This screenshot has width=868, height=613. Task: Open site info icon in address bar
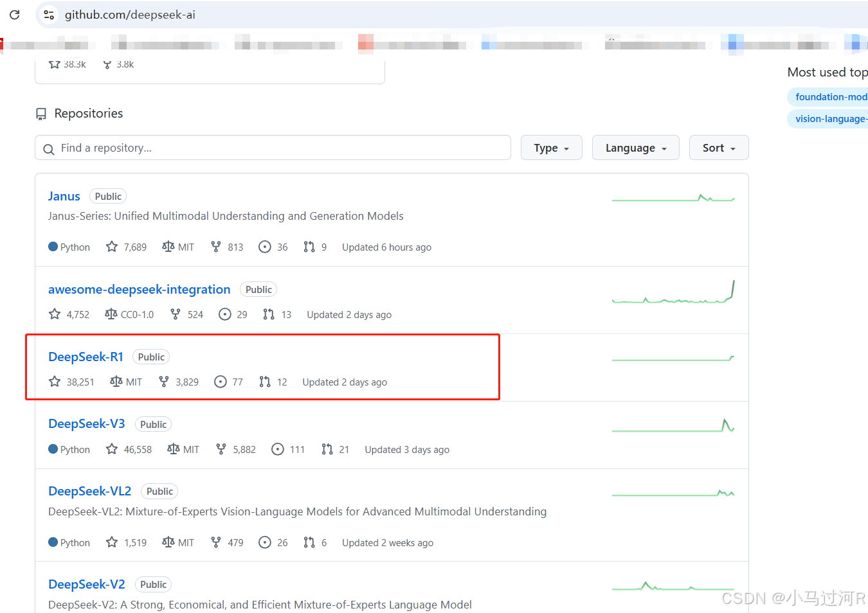(49, 14)
